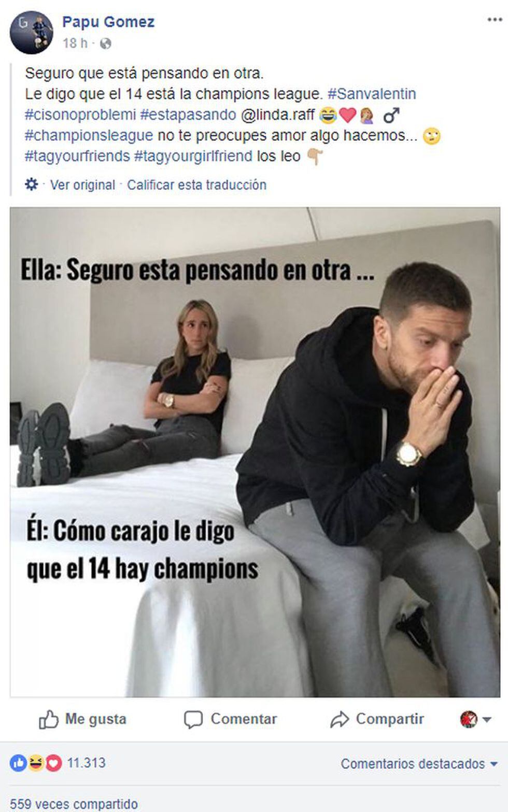This screenshot has width=508, height=812.
Task: Click the thumbs-up Me gusta icon
Action: pos(49,719)
